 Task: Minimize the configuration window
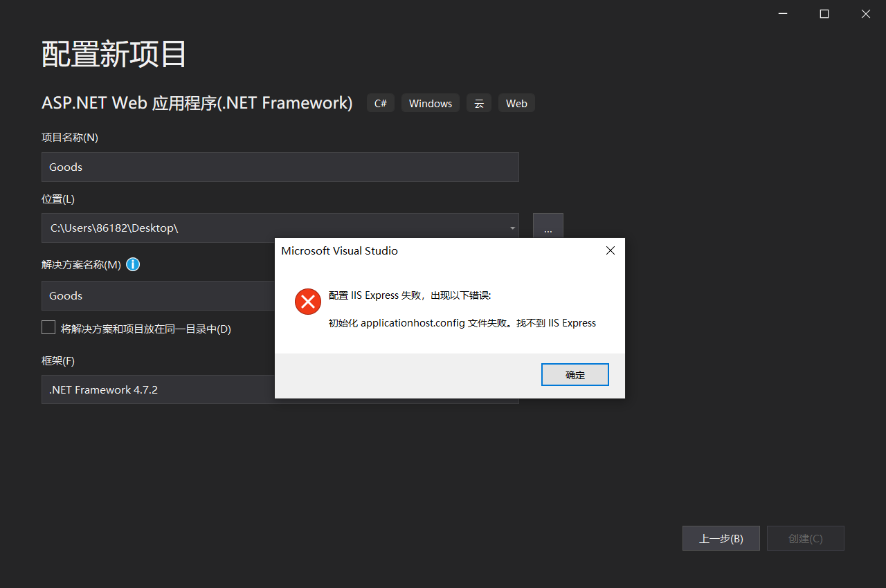[x=783, y=14]
